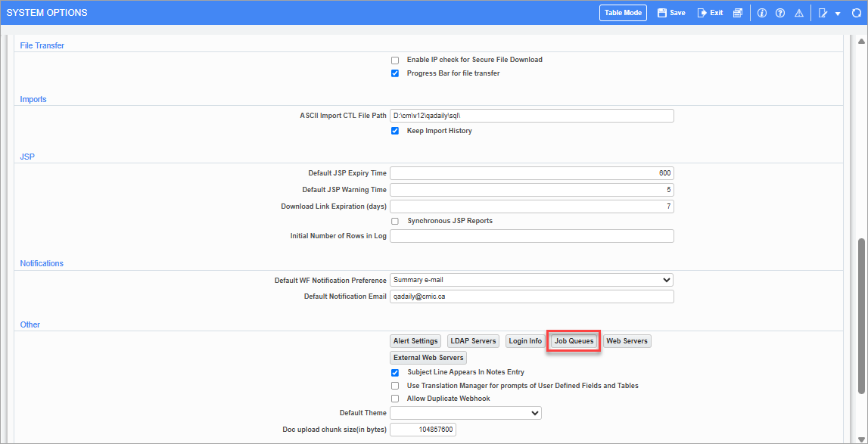Click the Default Notification Email field
The image size is (868, 444).
530,296
